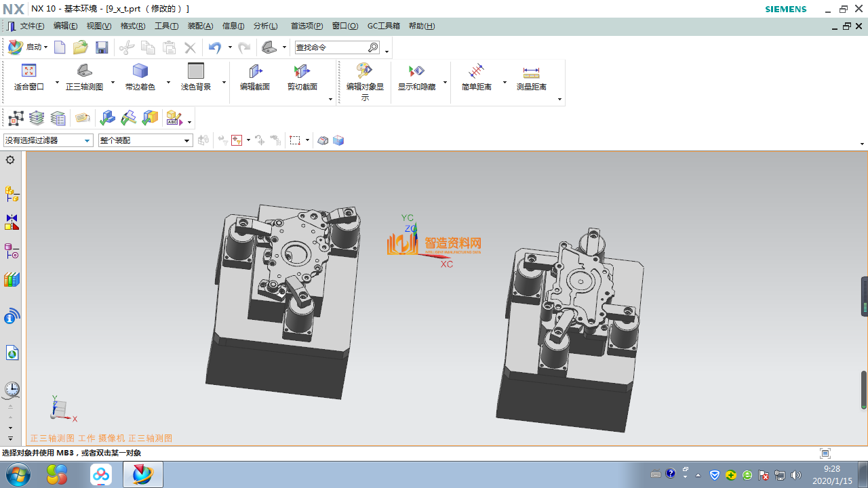The image size is (868, 488).
Task: Open the 整个装配 selection scope dropdown
Action: coord(144,140)
